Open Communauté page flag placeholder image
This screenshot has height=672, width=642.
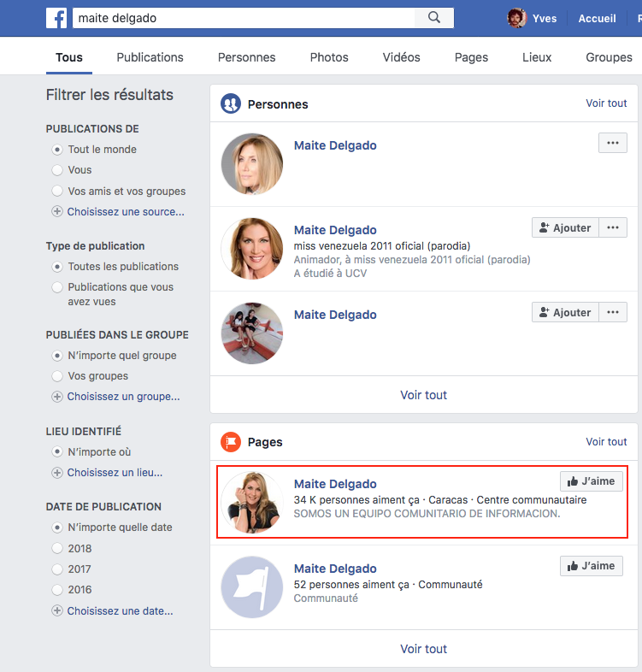click(x=252, y=587)
